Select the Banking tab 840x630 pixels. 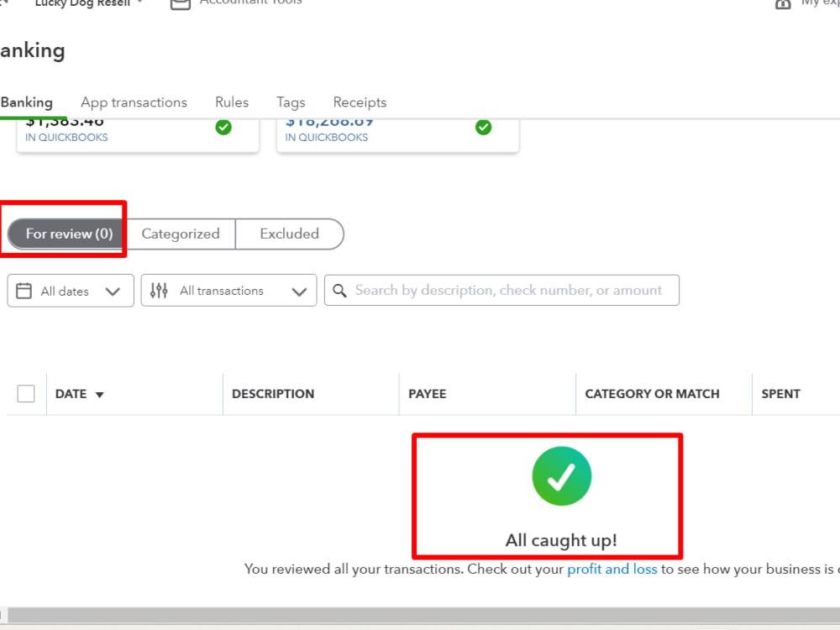click(x=27, y=102)
